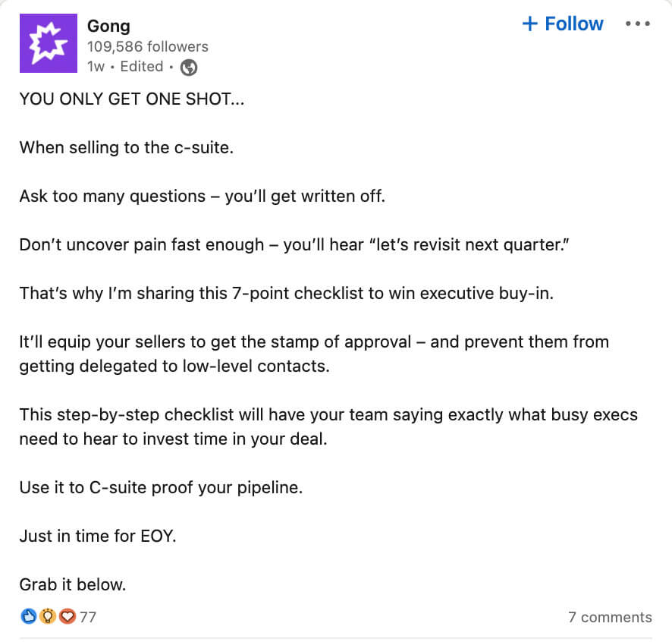This screenshot has height=642, width=672.
Task: Click the "Grab it below." text
Action: [73, 584]
